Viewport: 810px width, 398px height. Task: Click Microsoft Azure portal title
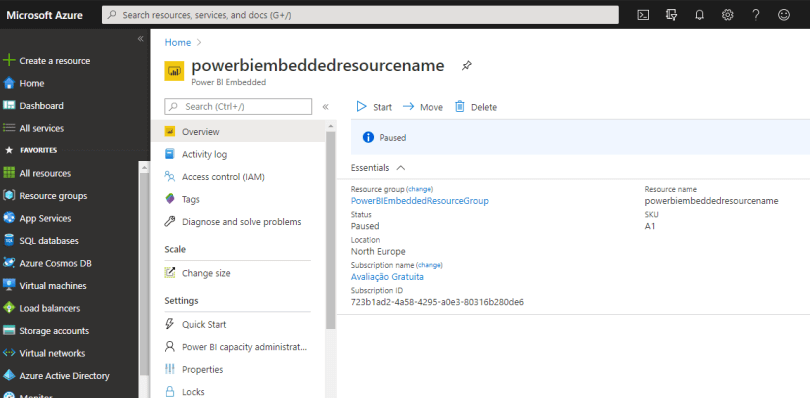tap(44, 15)
